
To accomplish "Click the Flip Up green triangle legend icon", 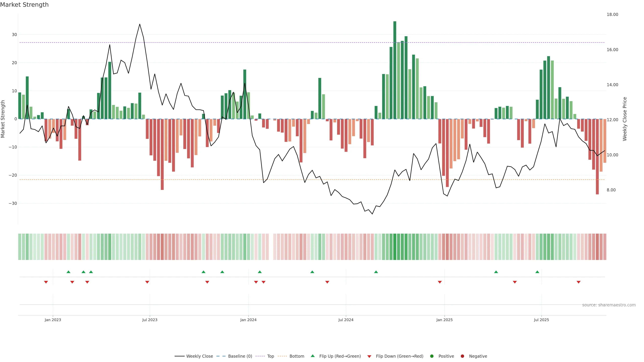I will click(312, 356).
